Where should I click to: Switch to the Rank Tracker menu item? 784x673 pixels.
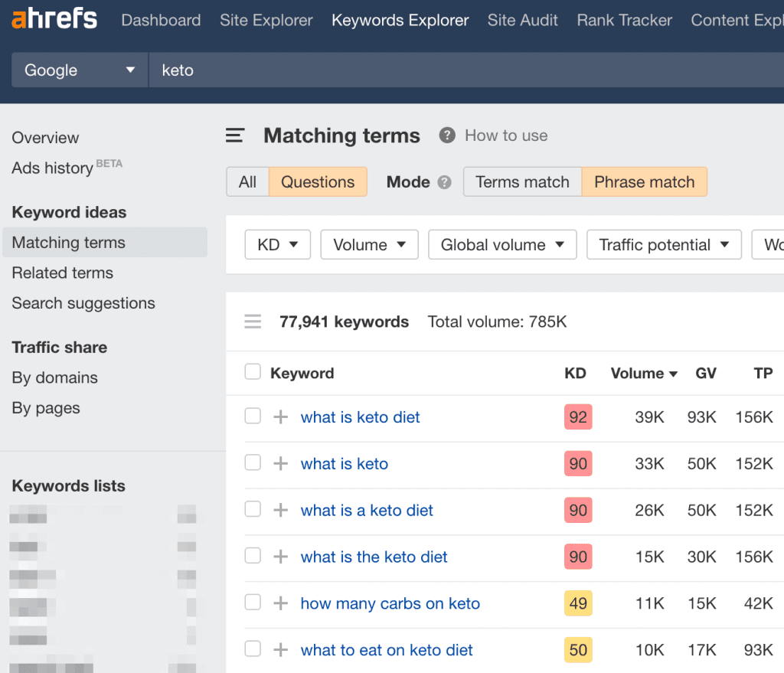click(624, 21)
